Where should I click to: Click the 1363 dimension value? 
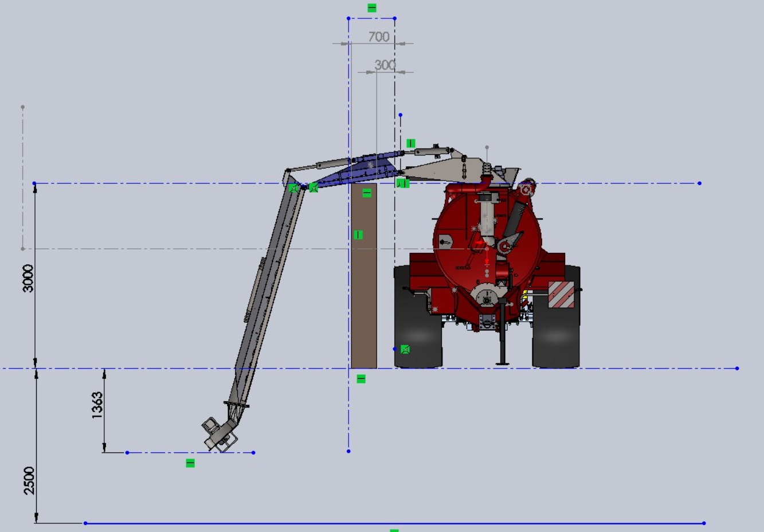point(97,405)
